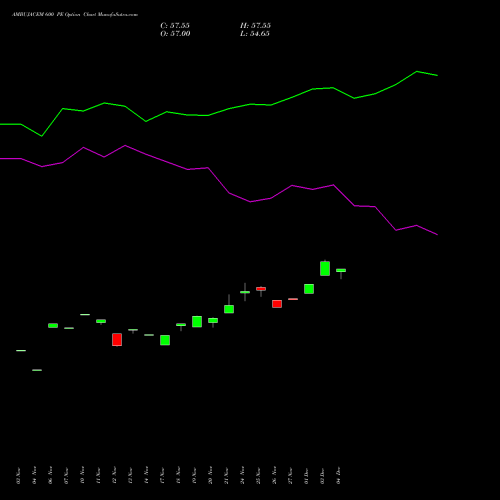500x500 pixels.
Task: Click the low value L: 54.65
Action: [255, 34]
